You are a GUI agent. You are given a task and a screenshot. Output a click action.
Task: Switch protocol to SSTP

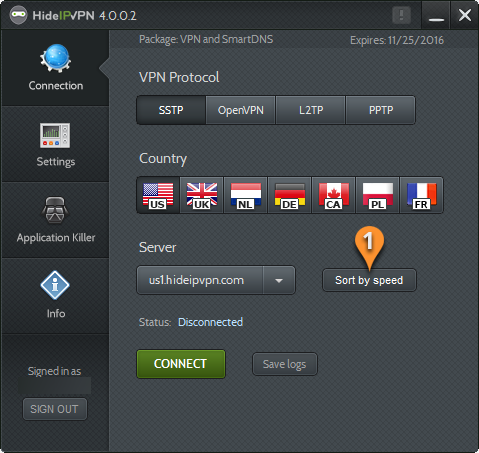click(x=171, y=110)
